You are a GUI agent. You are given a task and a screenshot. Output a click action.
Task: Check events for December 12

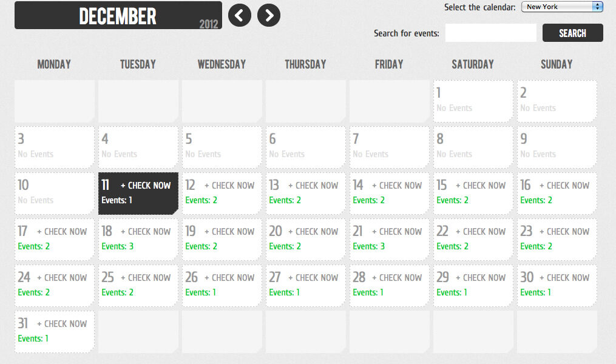229,186
